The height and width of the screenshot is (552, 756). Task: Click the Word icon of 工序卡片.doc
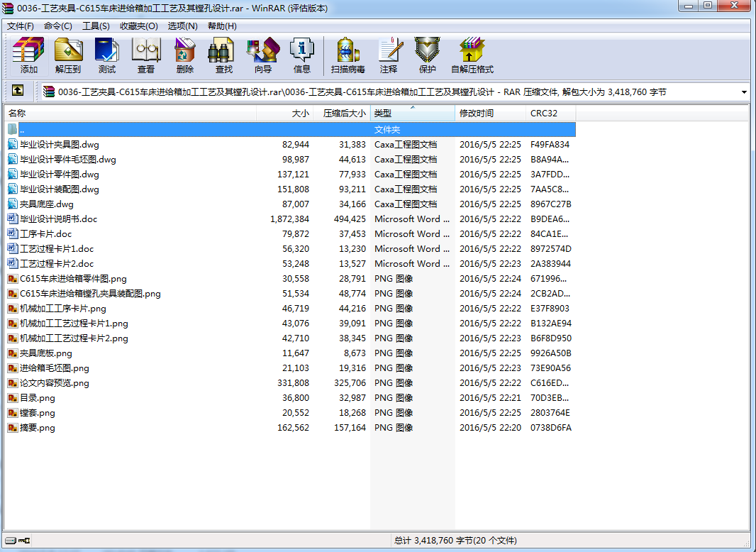click(13, 233)
